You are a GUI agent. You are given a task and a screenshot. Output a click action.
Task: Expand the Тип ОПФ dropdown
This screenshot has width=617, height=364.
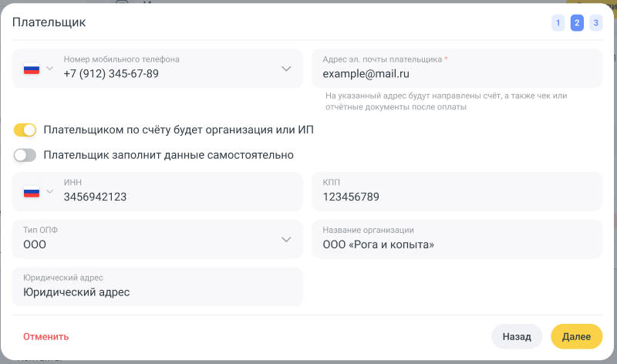pos(286,239)
